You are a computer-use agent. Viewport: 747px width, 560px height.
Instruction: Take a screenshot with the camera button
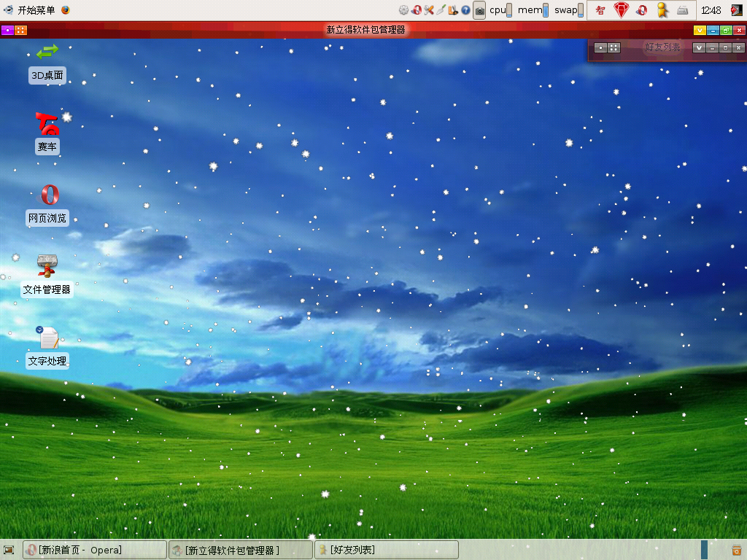click(x=479, y=10)
